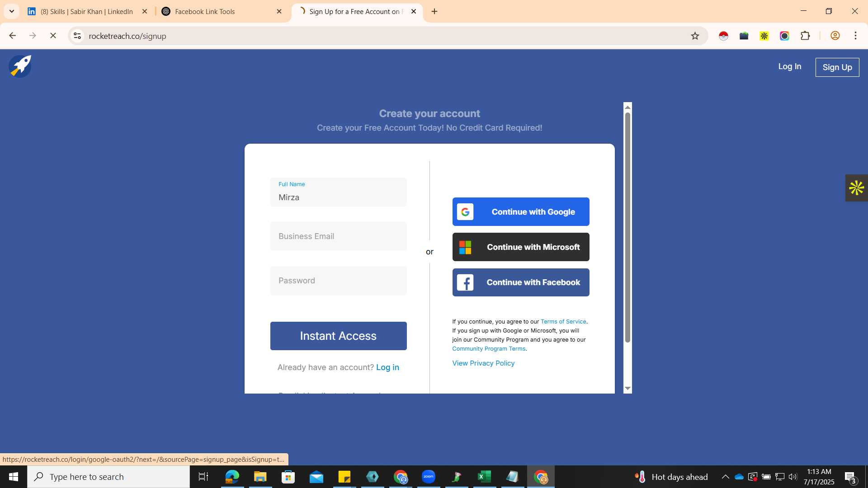Bookmark this page with the star icon

(695, 36)
